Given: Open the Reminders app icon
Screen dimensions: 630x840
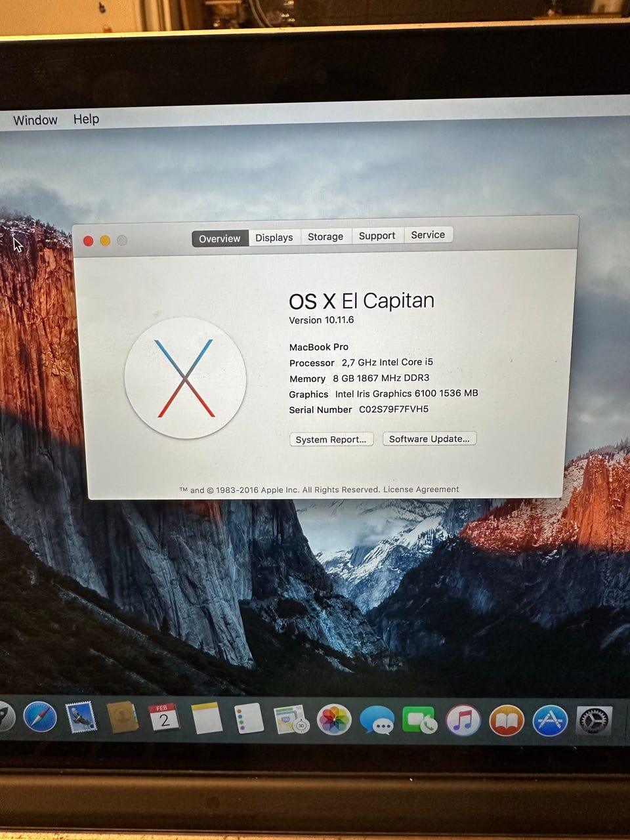Looking at the screenshot, I should pyautogui.click(x=249, y=719).
